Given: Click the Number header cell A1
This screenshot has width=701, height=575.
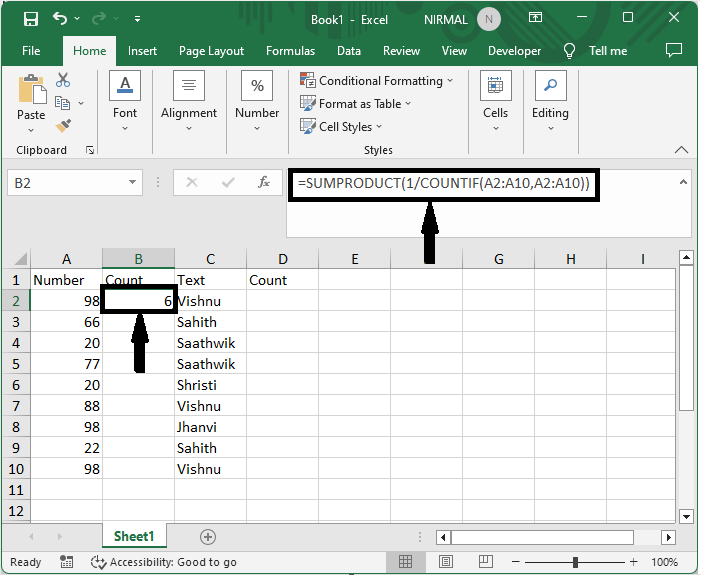Looking at the screenshot, I should [66, 280].
